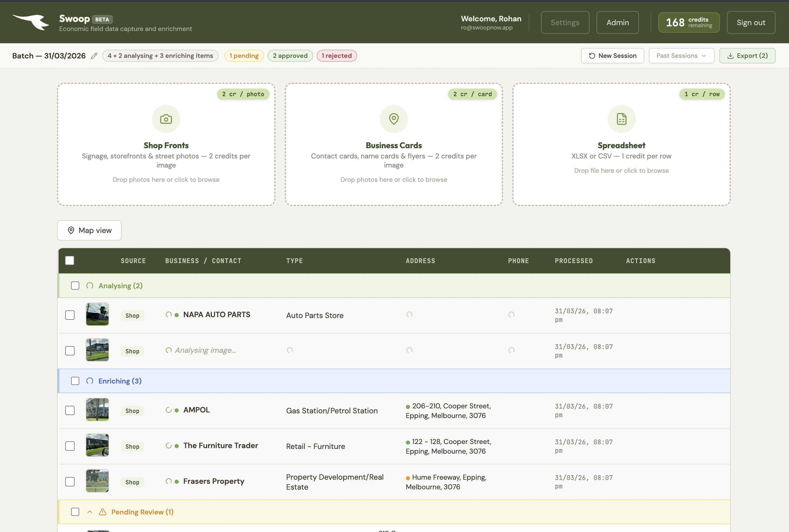This screenshot has height=532, width=789.
Task: Check the NAPA AUTO PARTS row checkbox
Action: click(x=70, y=315)
